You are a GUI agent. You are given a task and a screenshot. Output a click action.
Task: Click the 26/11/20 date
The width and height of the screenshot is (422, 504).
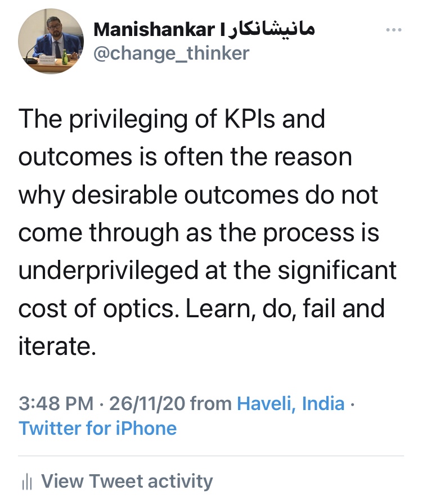click(147, 403)
